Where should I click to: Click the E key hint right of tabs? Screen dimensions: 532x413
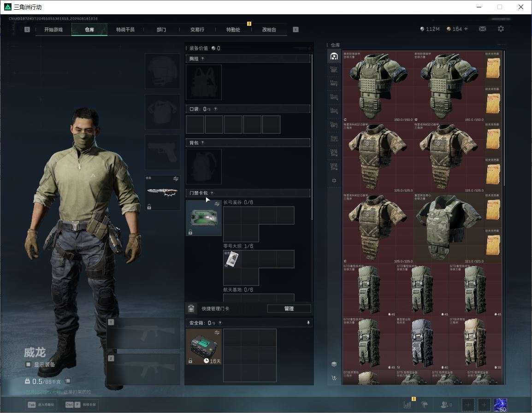point(296,29)
